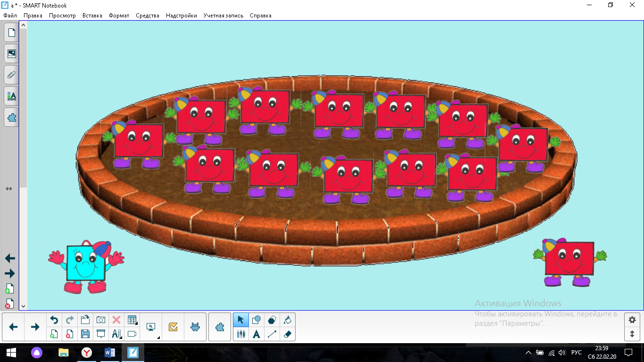The height and width of the screenshot is (362, 644).
Task: Toggle the Regular Polygons tool
Action: point(272,320)
